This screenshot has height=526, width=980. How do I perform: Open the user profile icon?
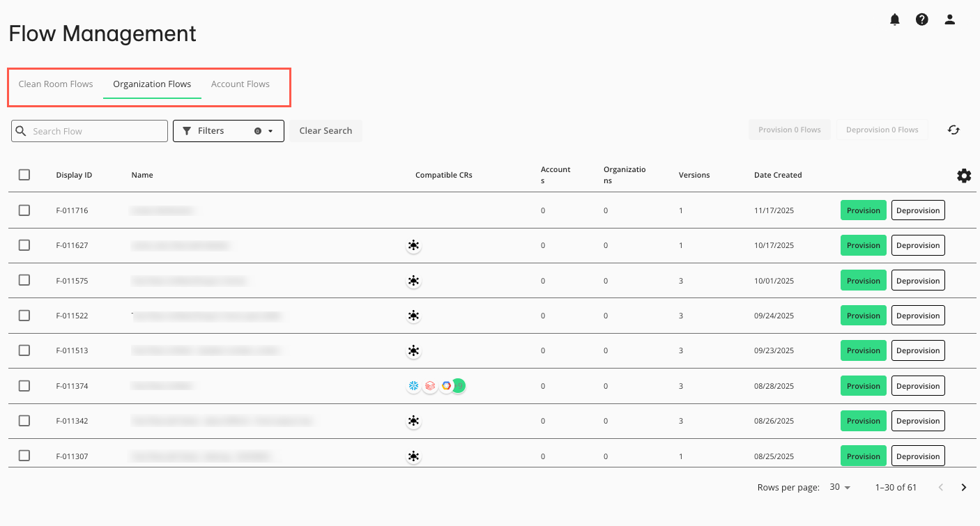949,20
